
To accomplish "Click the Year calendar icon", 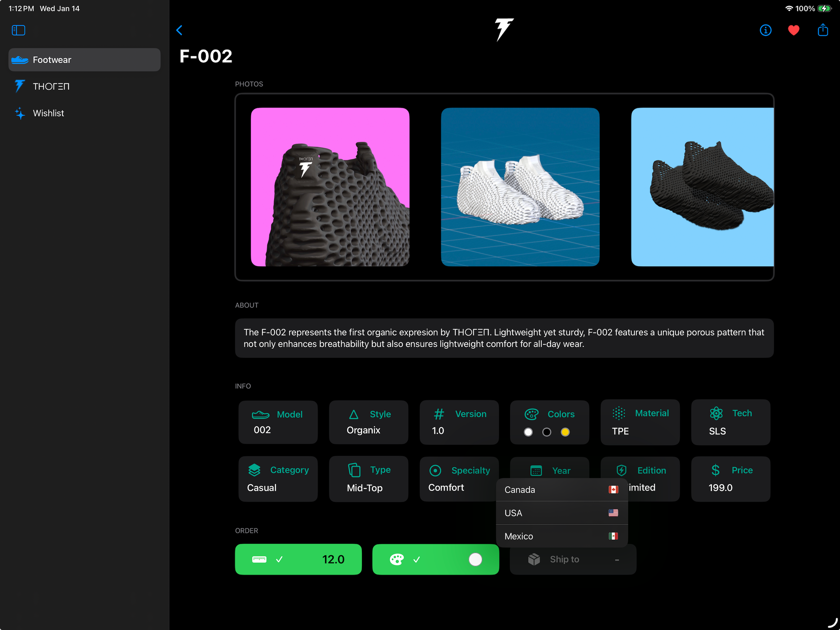I will click(x=536, y=470).
